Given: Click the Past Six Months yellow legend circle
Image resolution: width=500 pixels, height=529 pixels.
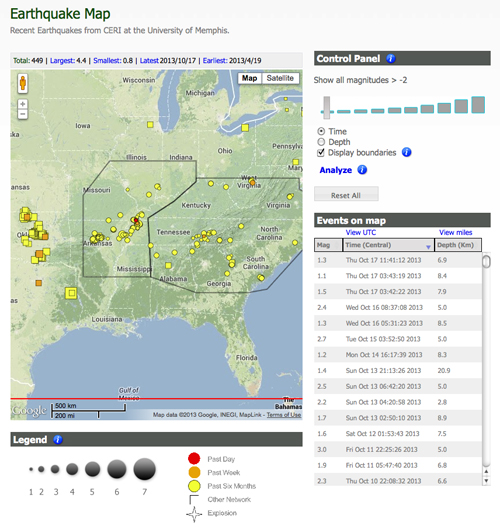Looking at the screenshot, I should [x=194, y=486].
